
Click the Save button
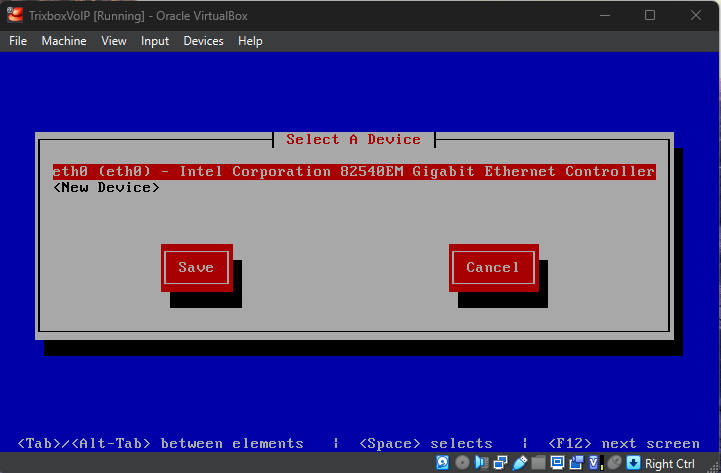[x=197, y=268]
